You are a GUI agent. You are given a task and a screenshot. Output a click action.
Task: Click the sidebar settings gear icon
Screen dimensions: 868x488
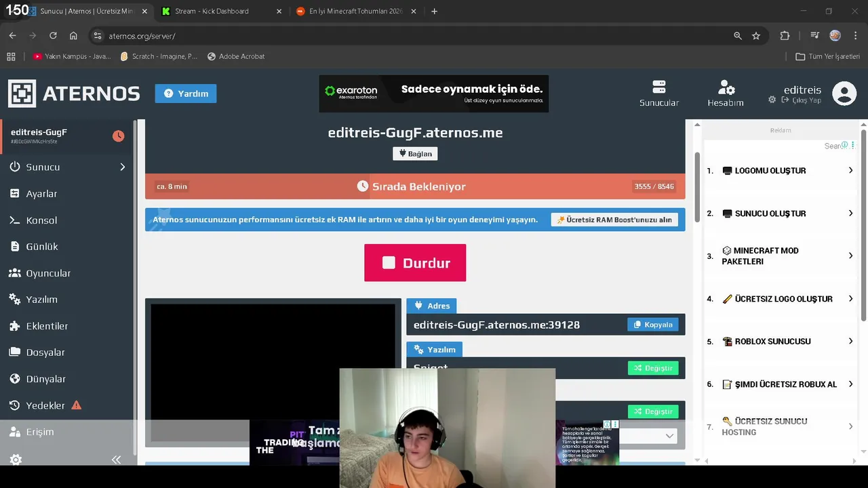click(16, 460)
